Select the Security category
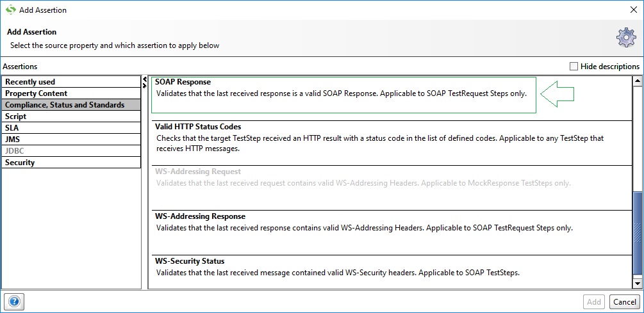The height and width of the screenshot is (313, 644). click(72, 162)
